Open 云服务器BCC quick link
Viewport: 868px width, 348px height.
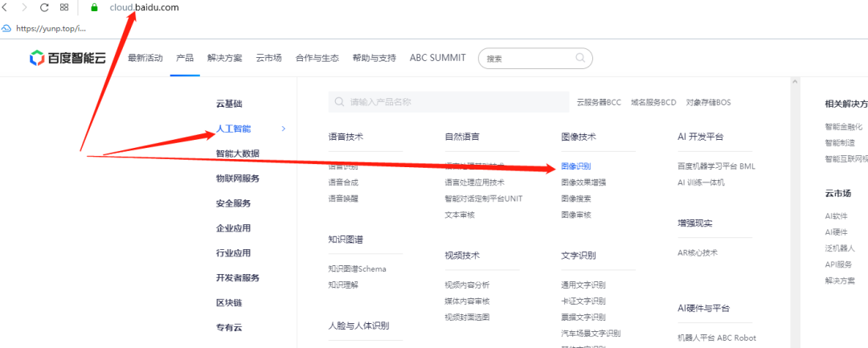[x=599, y=102]
